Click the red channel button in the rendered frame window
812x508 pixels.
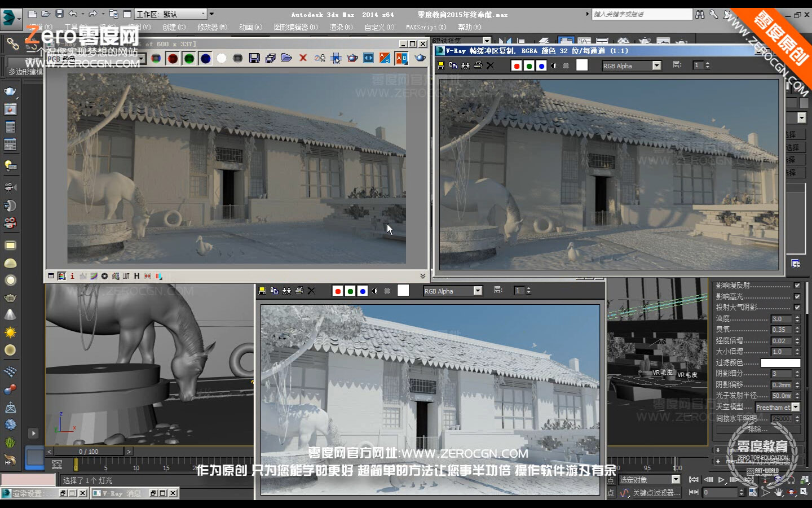pos(173,58)
